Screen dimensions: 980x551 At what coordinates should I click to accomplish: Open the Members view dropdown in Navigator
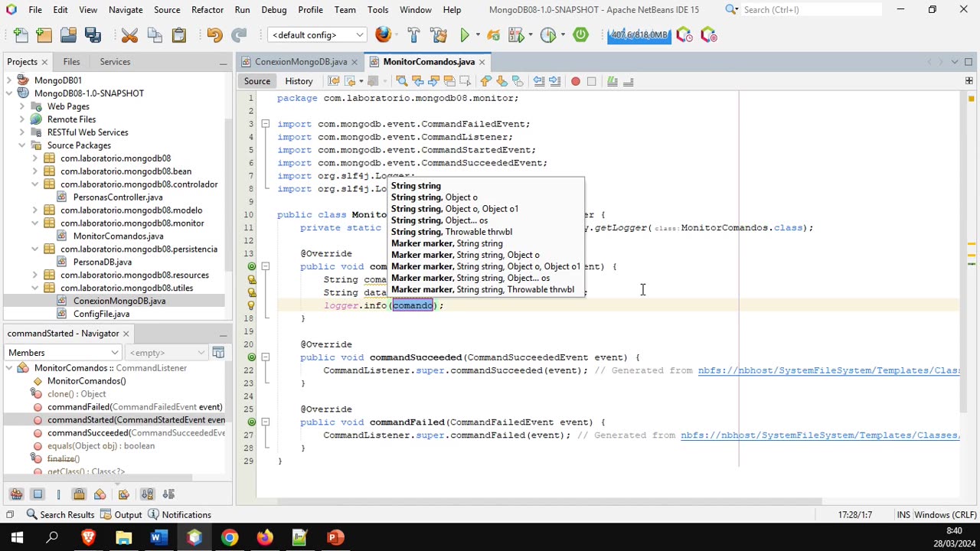tap(64, 353)
